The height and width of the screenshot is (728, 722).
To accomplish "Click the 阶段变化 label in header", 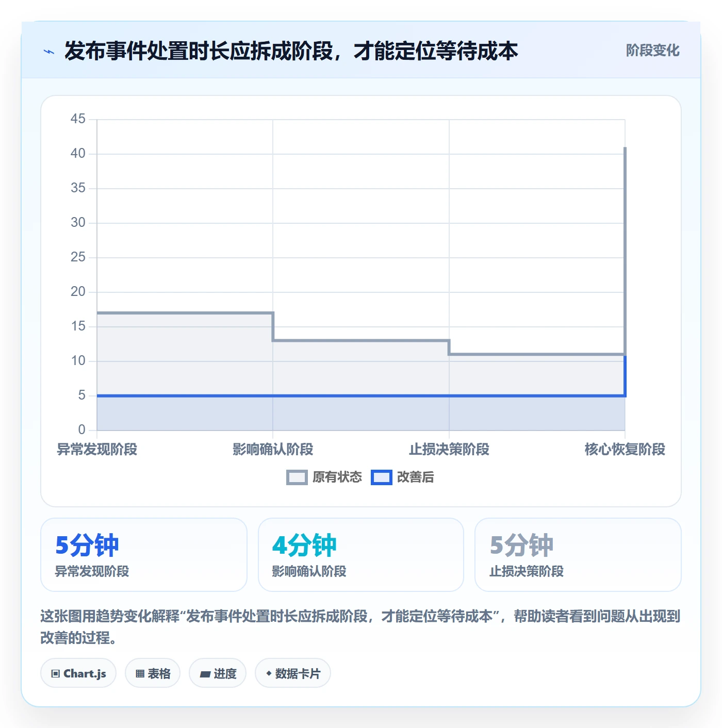I will (652, 51).
